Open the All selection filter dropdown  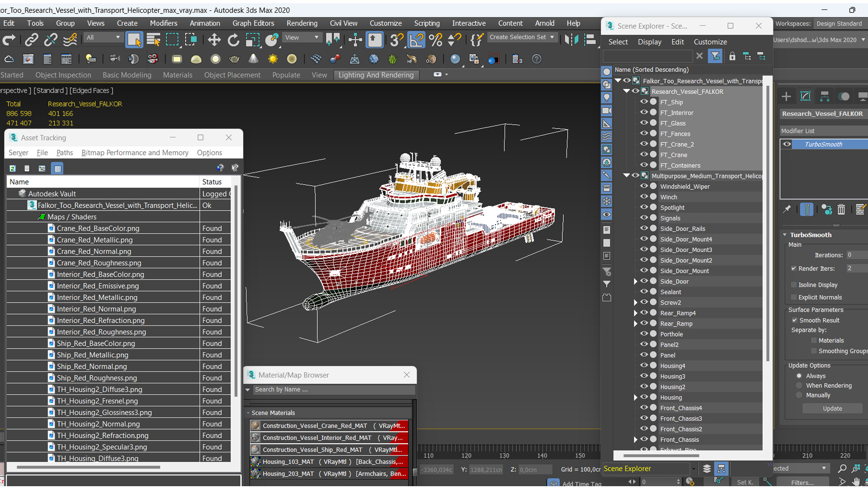coord(103,38)
